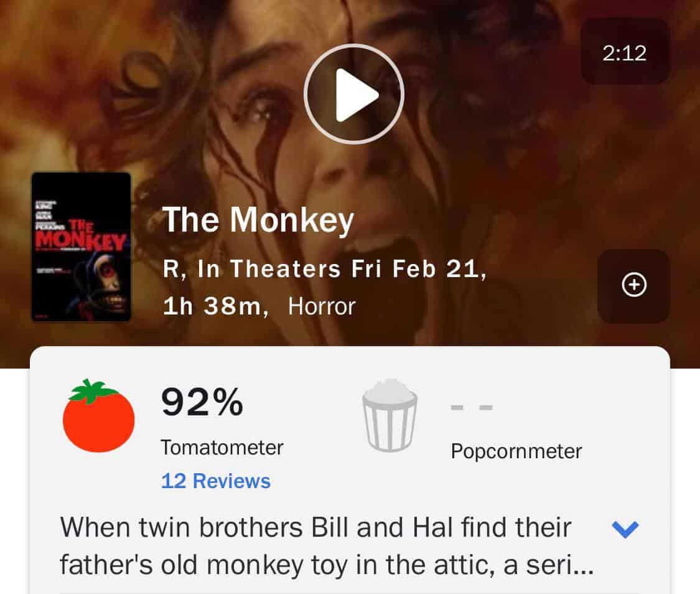
Task: Expand the movie synopsis with the chevron
Action: 625,529
